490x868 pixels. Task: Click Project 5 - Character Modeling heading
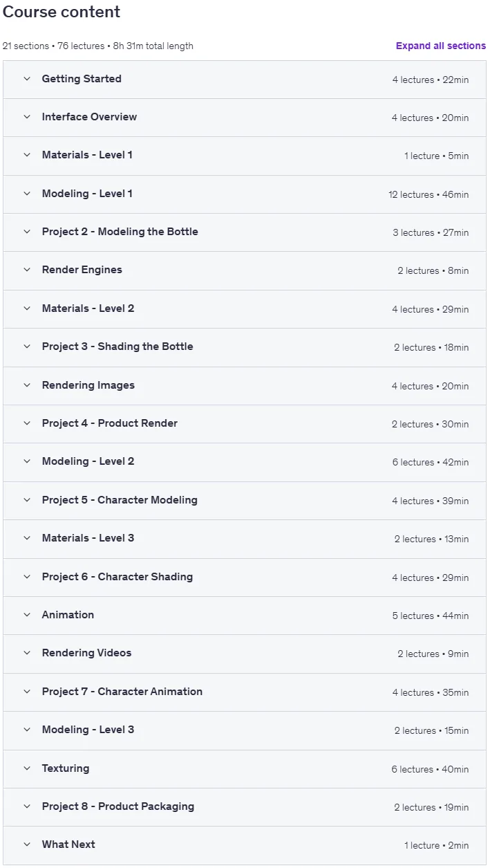click(120, 500)
